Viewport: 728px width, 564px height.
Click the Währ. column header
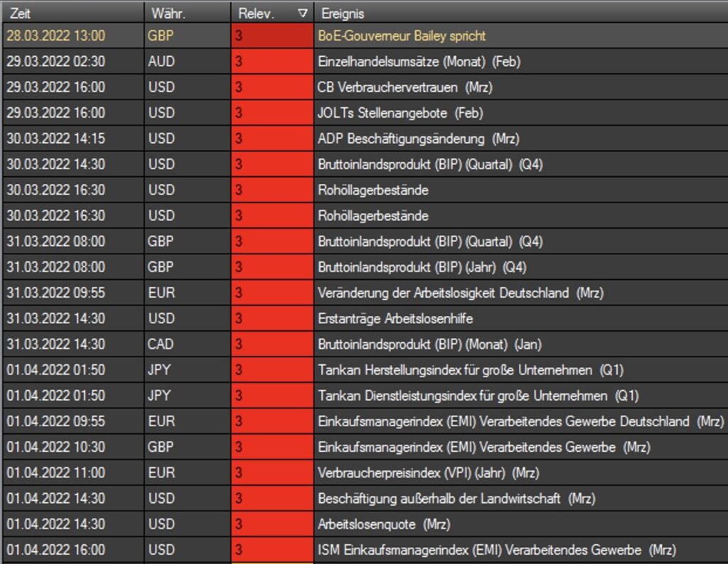click(186, 13)
